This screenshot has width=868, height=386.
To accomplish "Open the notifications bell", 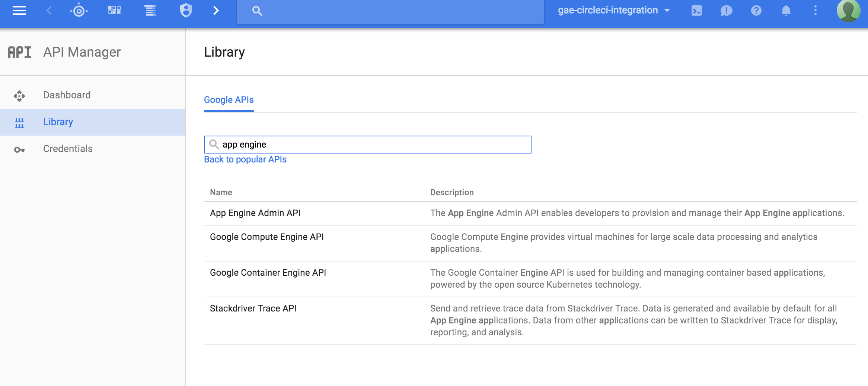I will (x=786, y=10).
